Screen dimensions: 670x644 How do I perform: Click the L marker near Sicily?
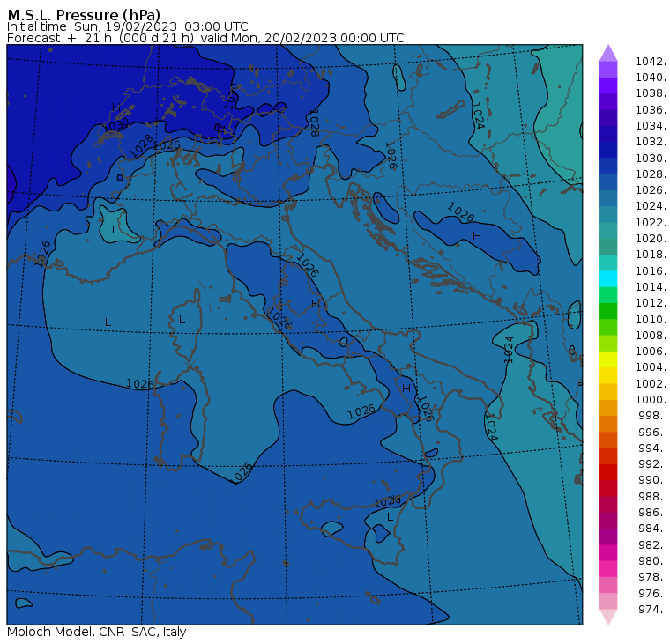[390, 517]
